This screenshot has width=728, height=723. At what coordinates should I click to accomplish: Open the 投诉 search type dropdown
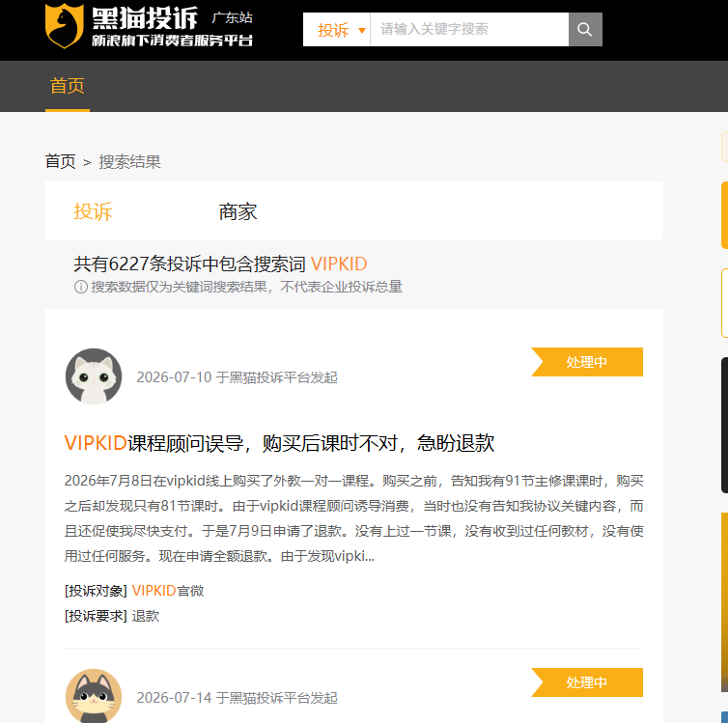(337, 30)
